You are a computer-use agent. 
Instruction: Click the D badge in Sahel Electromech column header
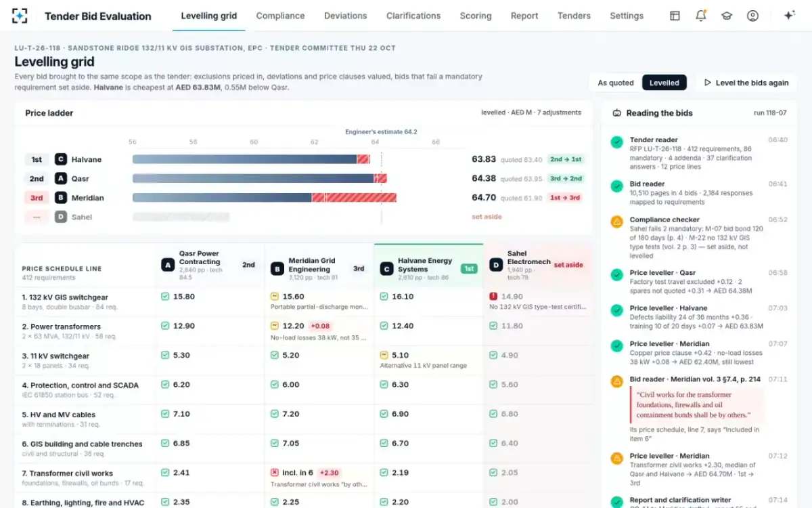point(496,265)
